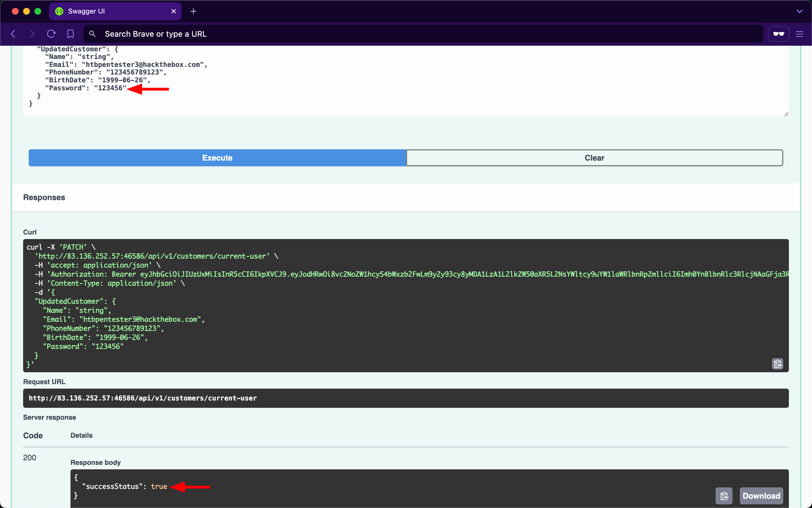Screen dimensions: 812x508
Task: Go forward with the browser forward arrow
Action: click(x=32, y=34)
